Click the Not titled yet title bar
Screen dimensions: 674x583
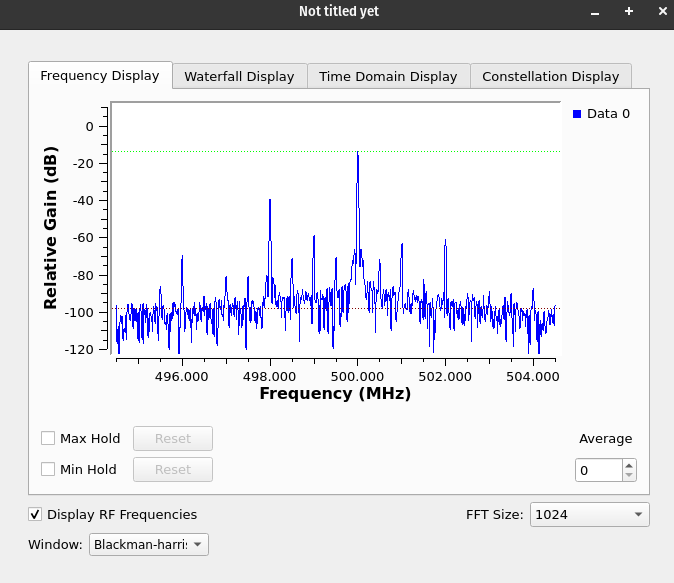(339, 11)
